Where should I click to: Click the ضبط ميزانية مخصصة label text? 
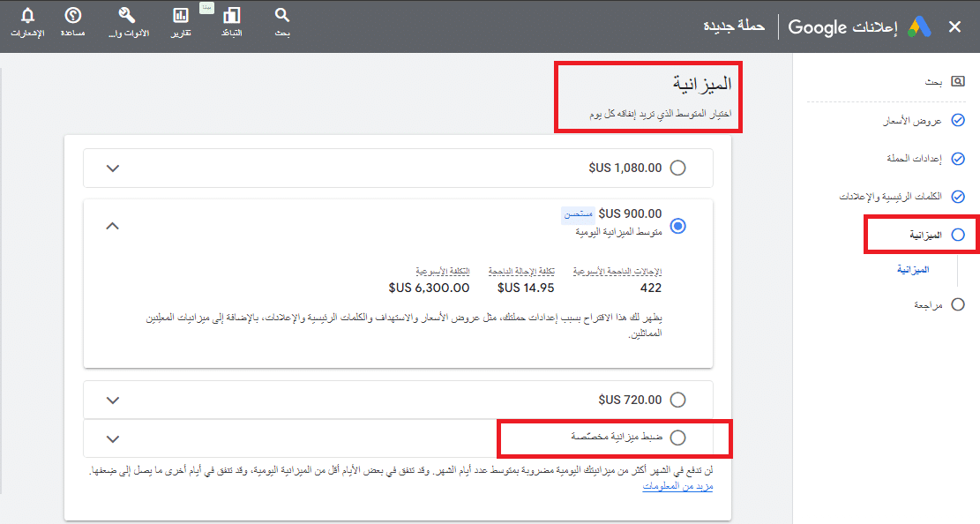[x=617, y=437]
